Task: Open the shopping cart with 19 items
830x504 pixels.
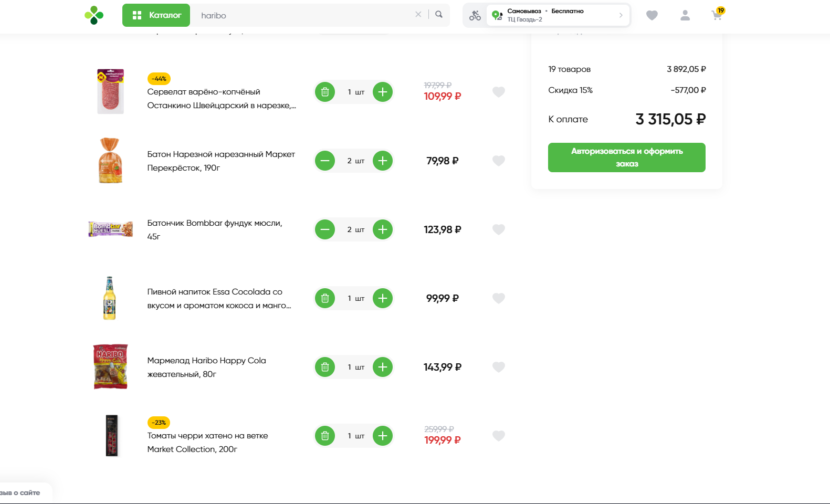Action: click(x=717, y=15)
